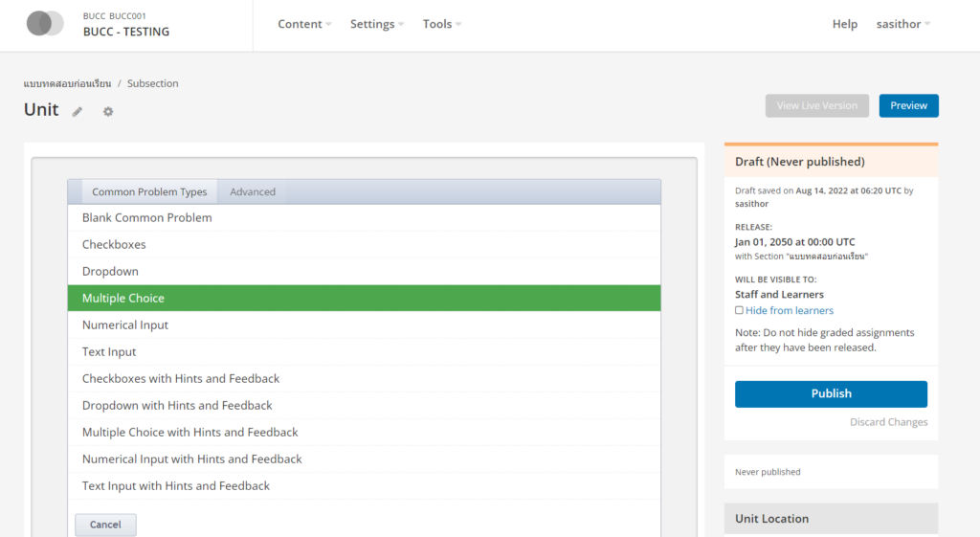Open unit settings via gear icon
The image size is (980, 537).
(x=108, y=111)
